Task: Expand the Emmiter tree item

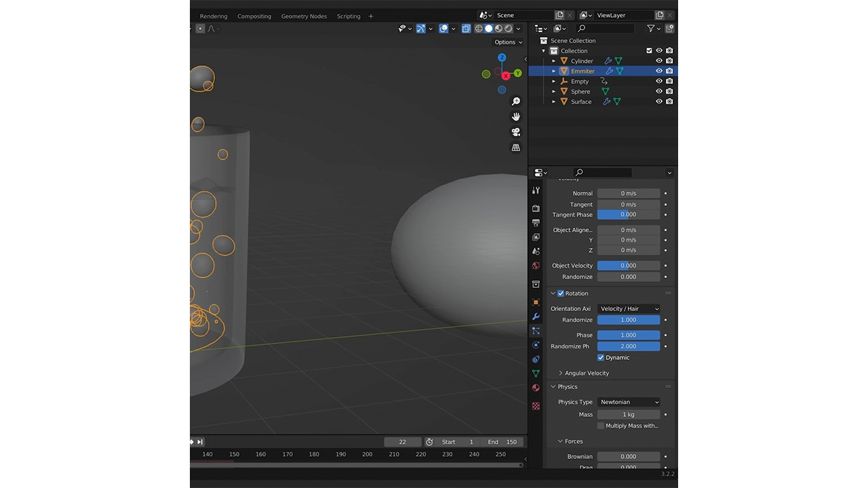Action: point(553,71)
